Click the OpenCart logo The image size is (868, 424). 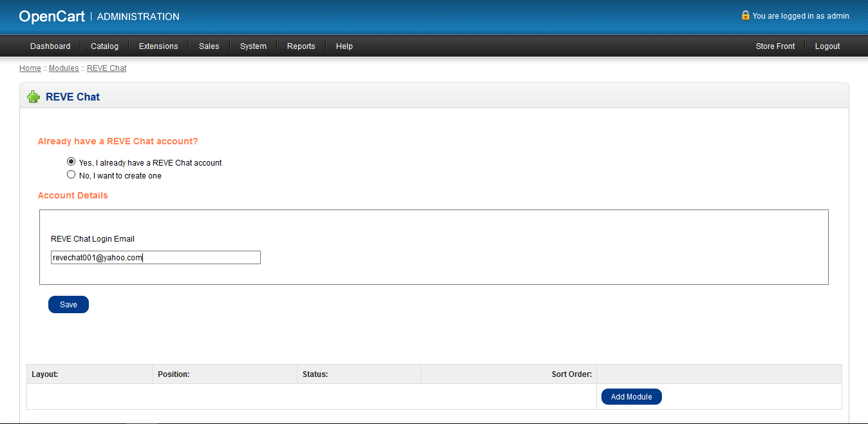(x=52, y=16)
